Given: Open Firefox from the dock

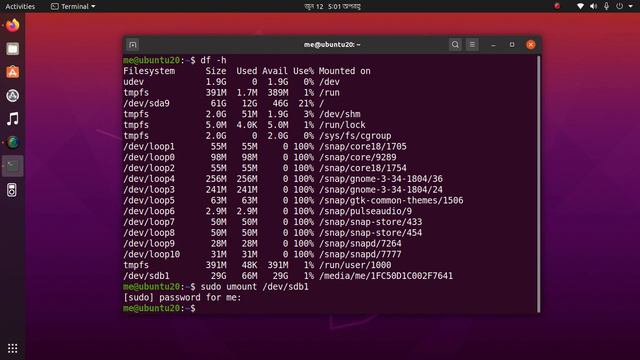Looking at the screenshot, I should 13,25.
